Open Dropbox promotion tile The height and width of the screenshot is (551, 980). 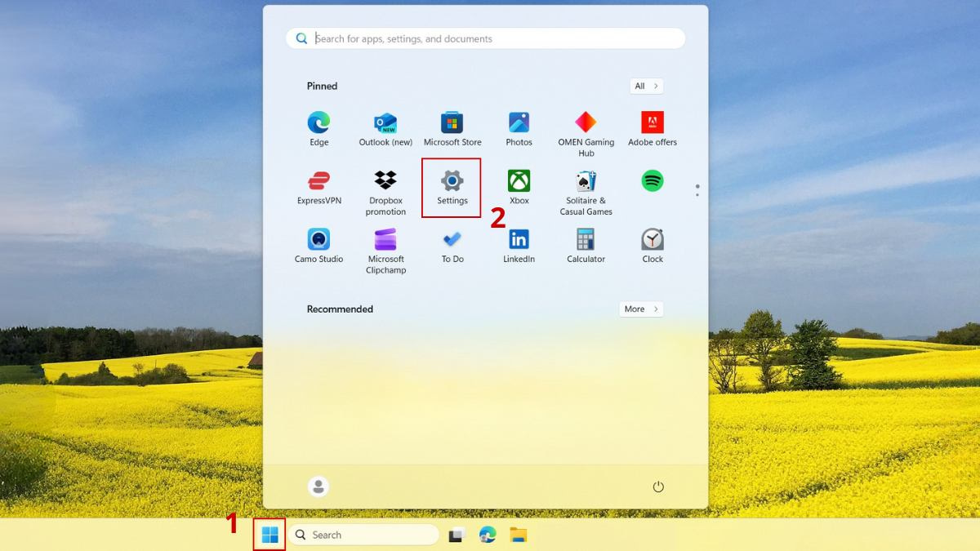pos(385,193)
